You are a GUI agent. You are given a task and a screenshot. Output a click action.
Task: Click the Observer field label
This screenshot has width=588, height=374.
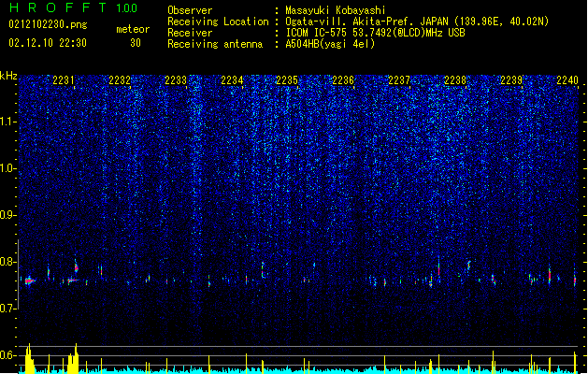(190, 10)
